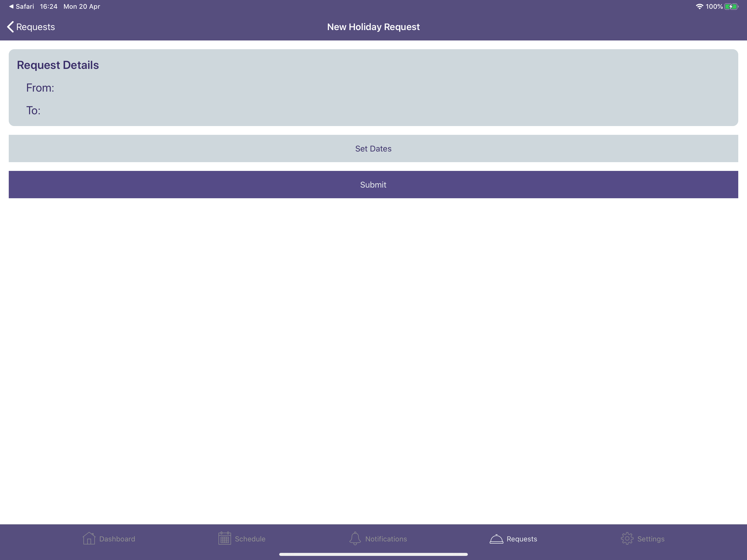The image size is (747, 560).
Task: Tap the Request Details heading
Action: (x=58, y=65)
